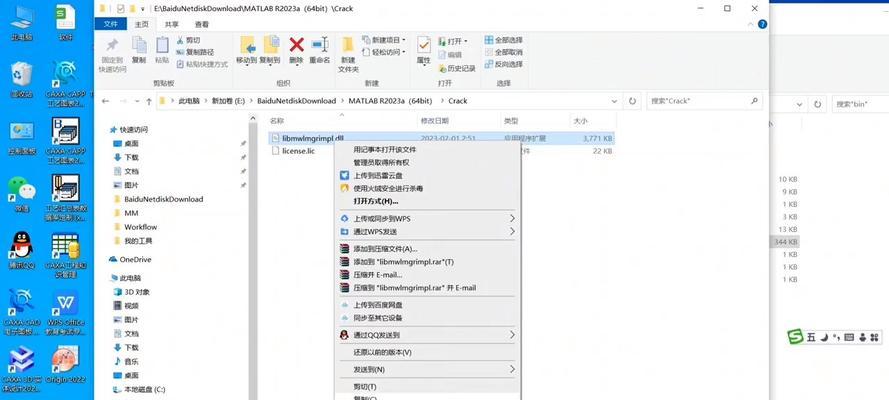Switch to the 查看 ribbon tab
Screen dimensions: 889x400
[201, 24]
